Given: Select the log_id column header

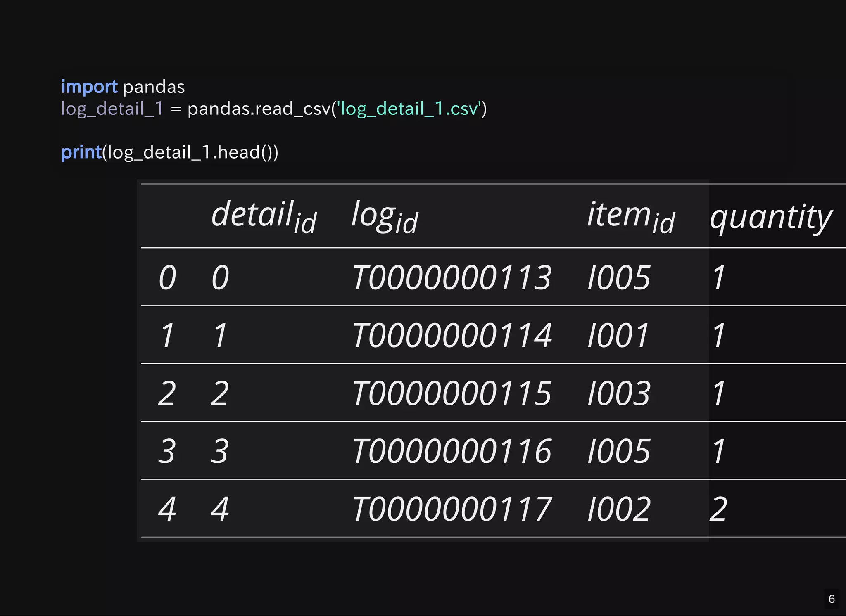Looking at the screenshot, I should pos(385,216).
